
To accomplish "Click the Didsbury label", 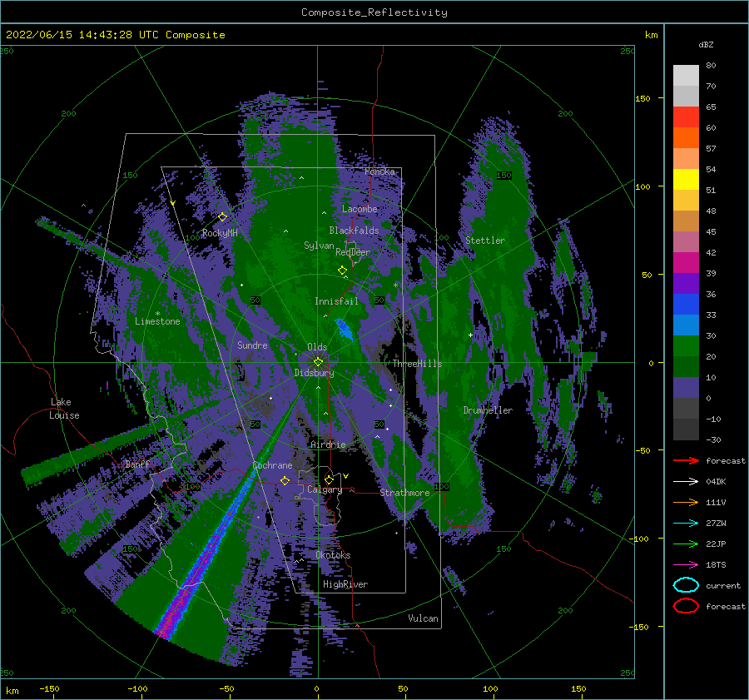I will click(315, 373).
